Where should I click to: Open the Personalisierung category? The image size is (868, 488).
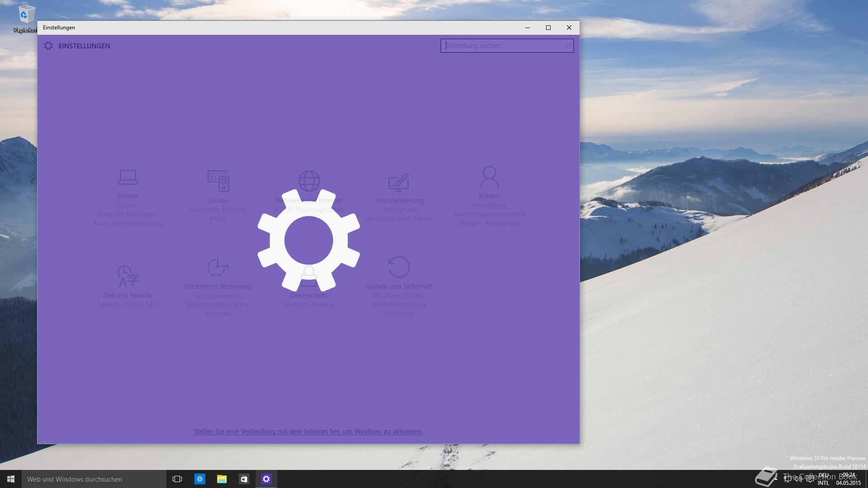coord(399,197)
